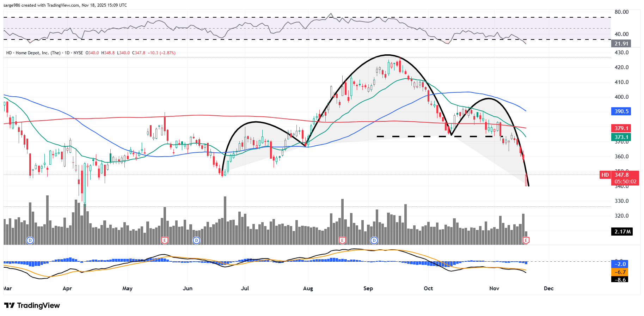Click the red HD ticker badge

point(605,175)
